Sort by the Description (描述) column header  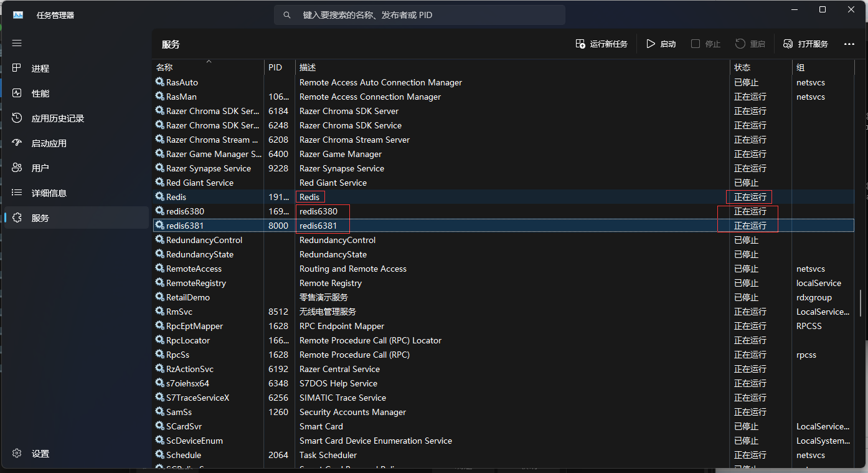click(512, 67)
